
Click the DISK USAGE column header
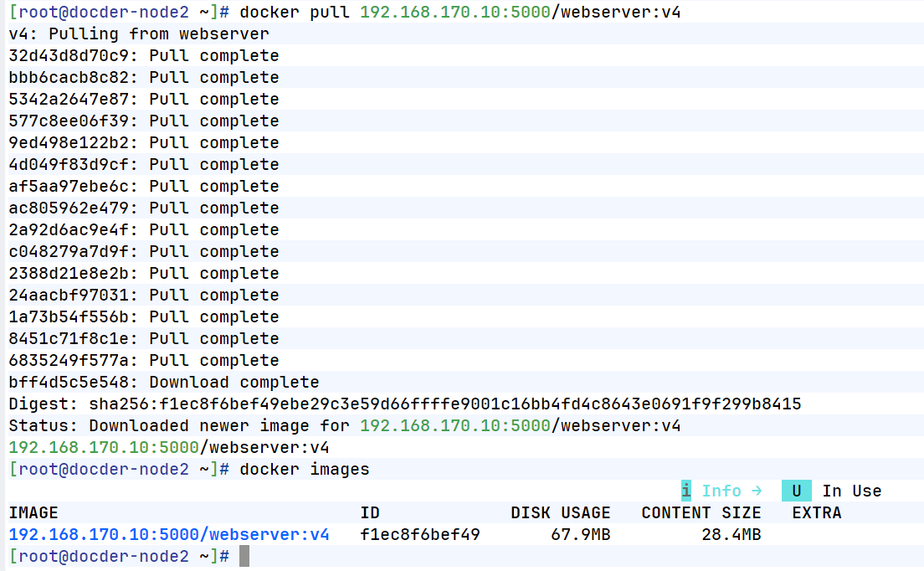click(x=561, y=512)
